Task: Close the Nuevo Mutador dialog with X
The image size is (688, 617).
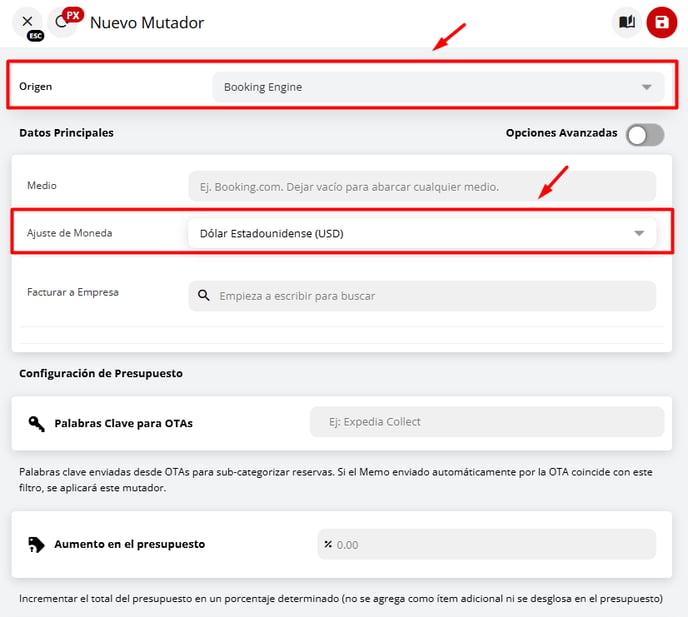Action: click(x=27, y=21)
